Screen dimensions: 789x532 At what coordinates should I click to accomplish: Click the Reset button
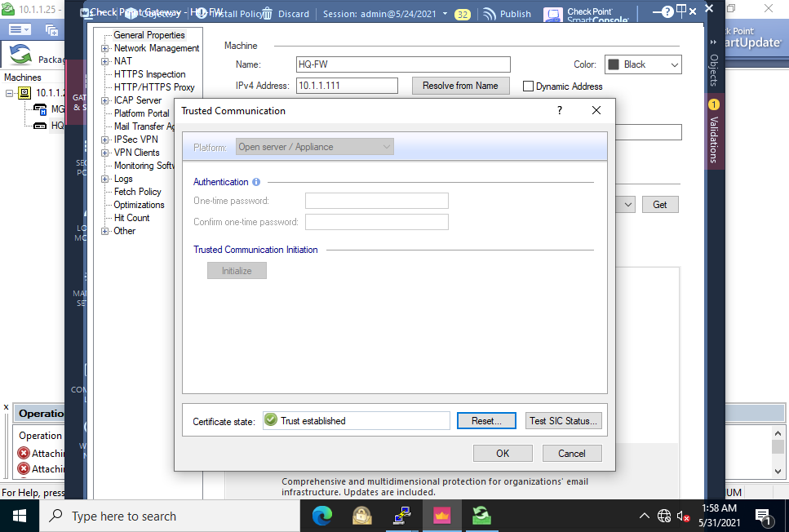[486, 421]
